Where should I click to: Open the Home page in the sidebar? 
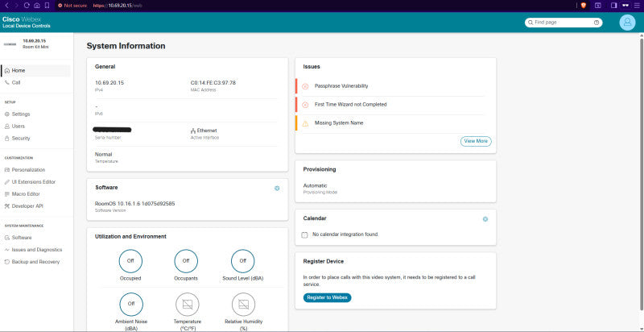(36, 71)
